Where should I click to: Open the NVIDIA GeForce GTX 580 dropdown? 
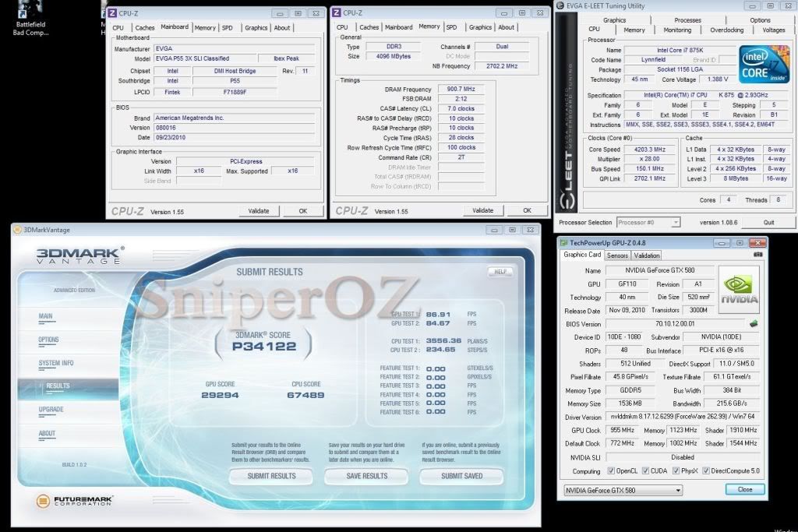click(622, 490)
